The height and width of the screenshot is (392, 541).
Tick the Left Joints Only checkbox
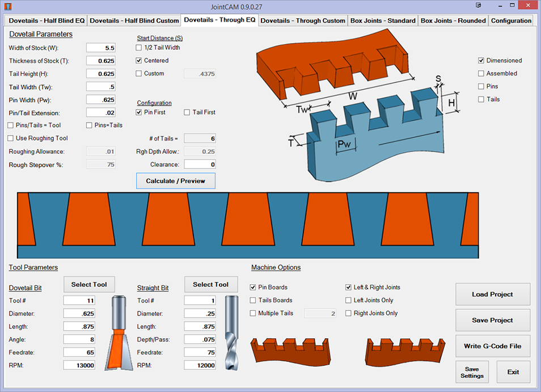click(348, 300)
